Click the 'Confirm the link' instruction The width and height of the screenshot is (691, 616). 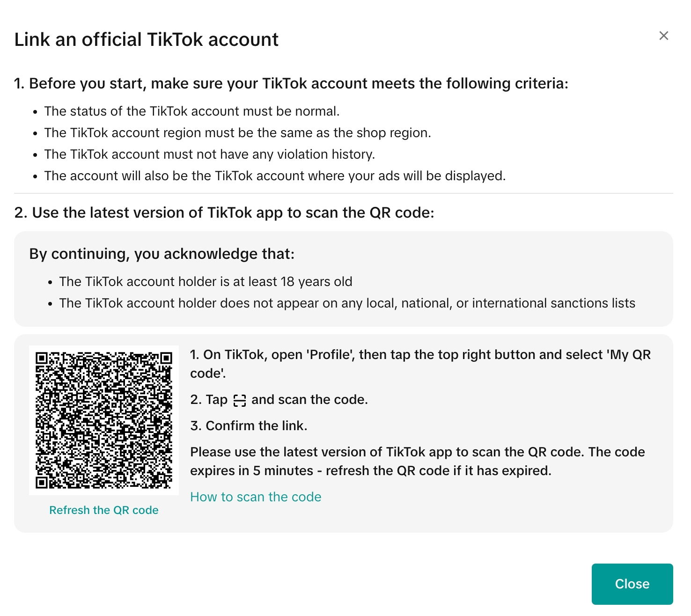point(249,426)
